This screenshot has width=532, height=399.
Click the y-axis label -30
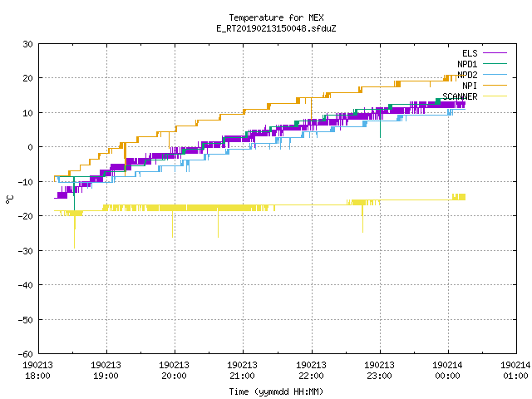(26, 251)
